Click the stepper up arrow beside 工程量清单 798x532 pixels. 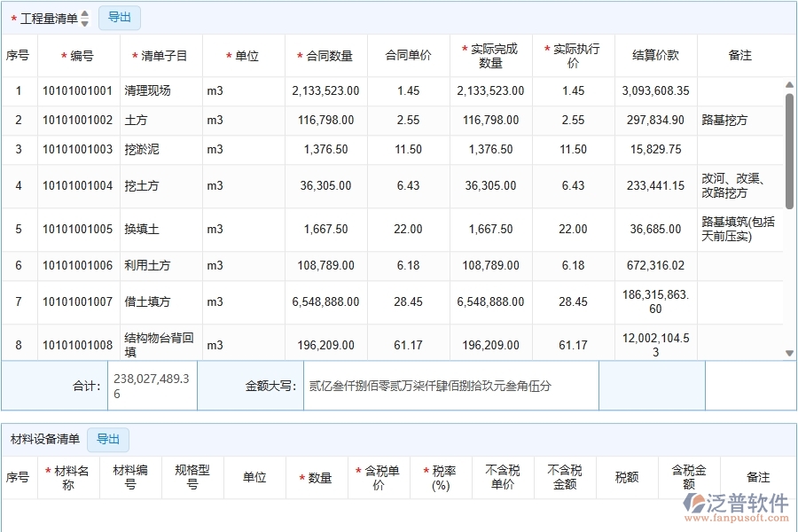84,13
